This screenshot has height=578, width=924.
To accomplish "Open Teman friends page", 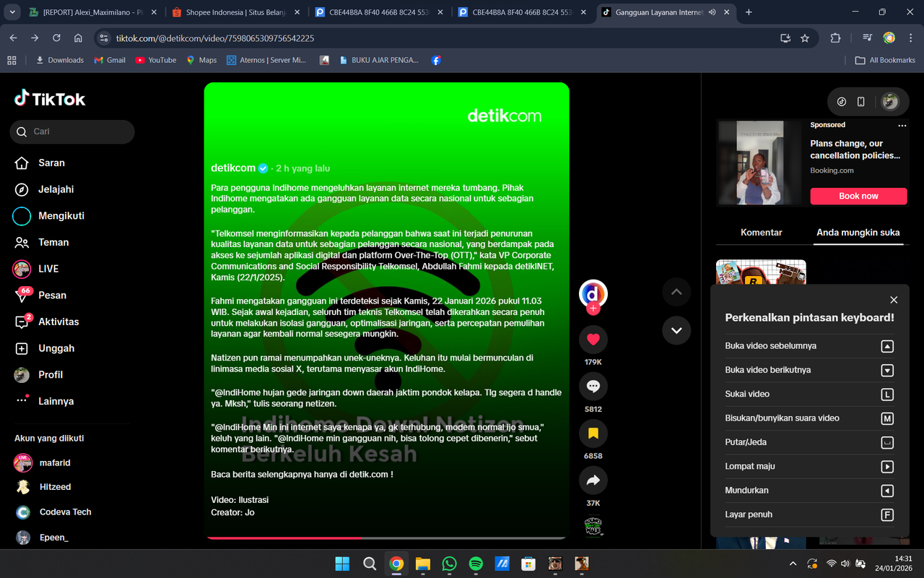I will click(42, 242).
